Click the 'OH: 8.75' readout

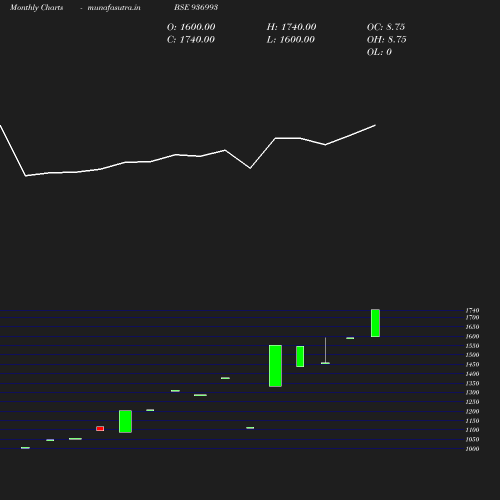[386, 40]
